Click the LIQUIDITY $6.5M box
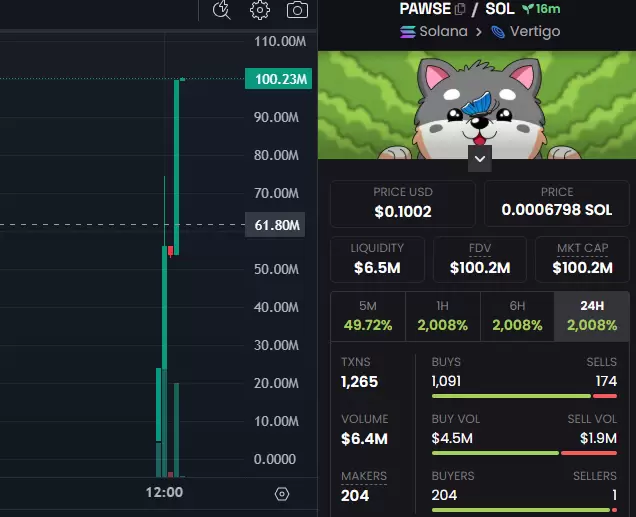Viewport: 636px width, 517px height. (x=377, y=260)
